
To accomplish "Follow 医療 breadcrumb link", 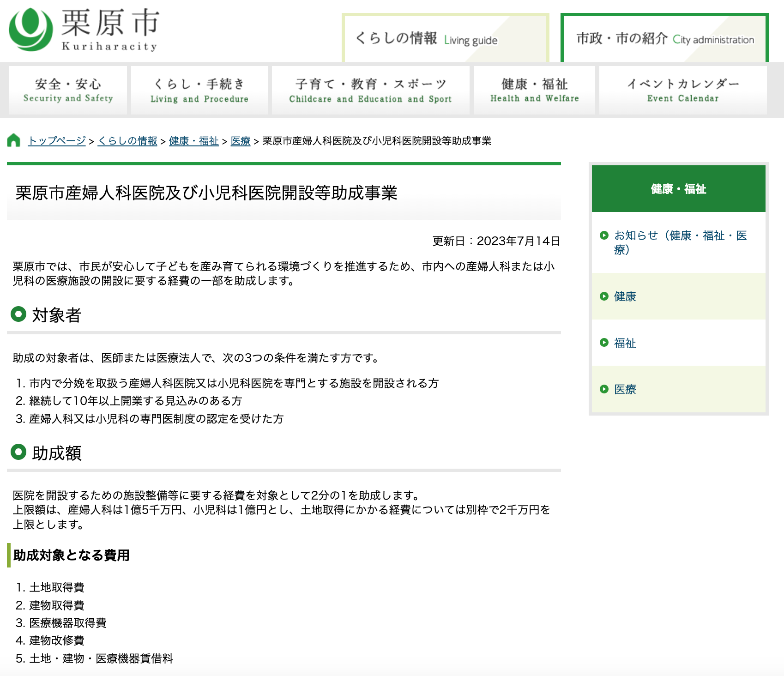I will [241, 141].
